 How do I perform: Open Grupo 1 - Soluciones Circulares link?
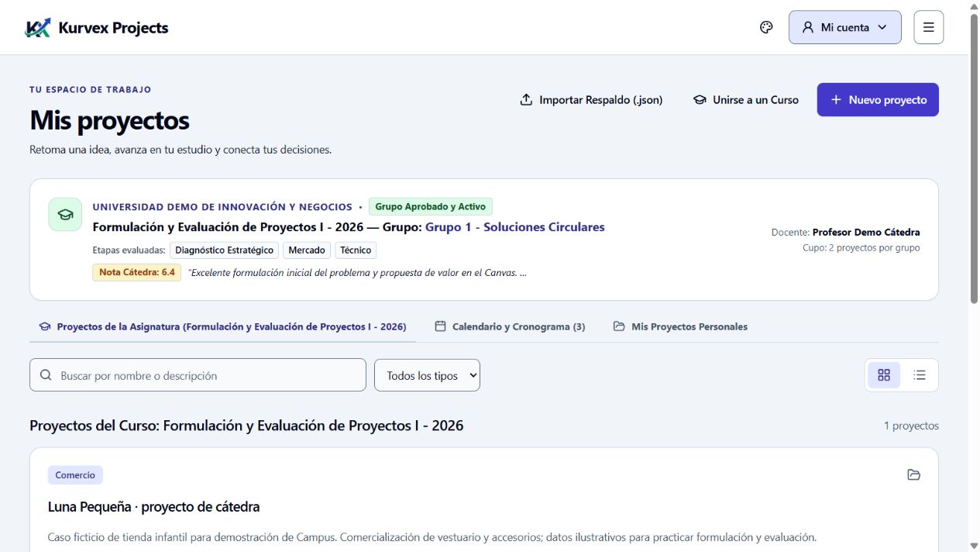tap(515, 227)
